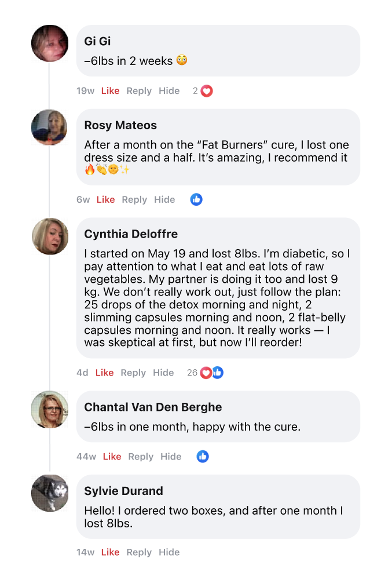Open Cynthia Deloffre's profile name link
This screenshot has width=392, height=583.
pyautogui.click(x=131, y=234)
